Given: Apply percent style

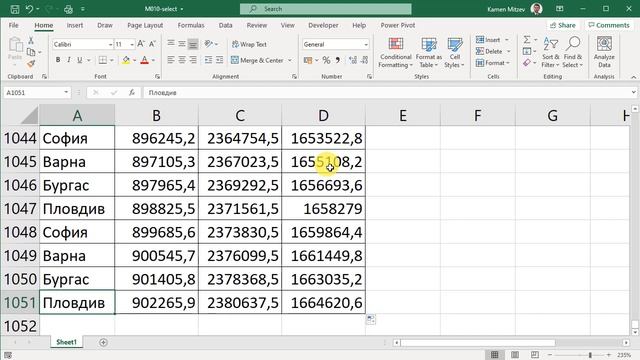Looking at the screenshot, I should [326, 60].
